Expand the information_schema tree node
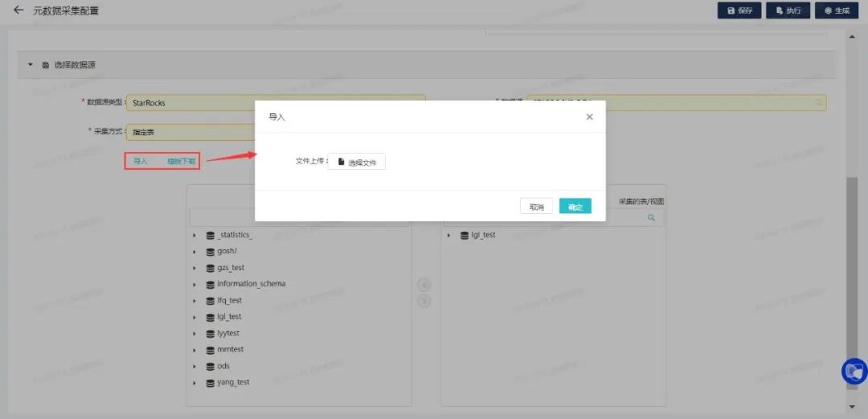Viewport: 868px width, 419px height. coord(194,285)
